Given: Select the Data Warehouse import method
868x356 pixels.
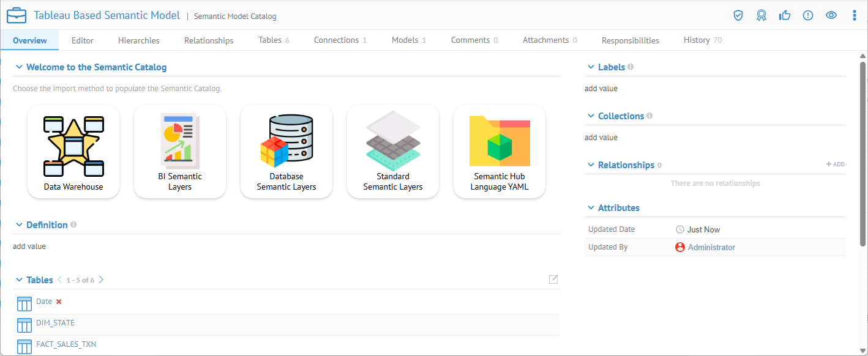Looking at the screenshot, I should point(73,152).
